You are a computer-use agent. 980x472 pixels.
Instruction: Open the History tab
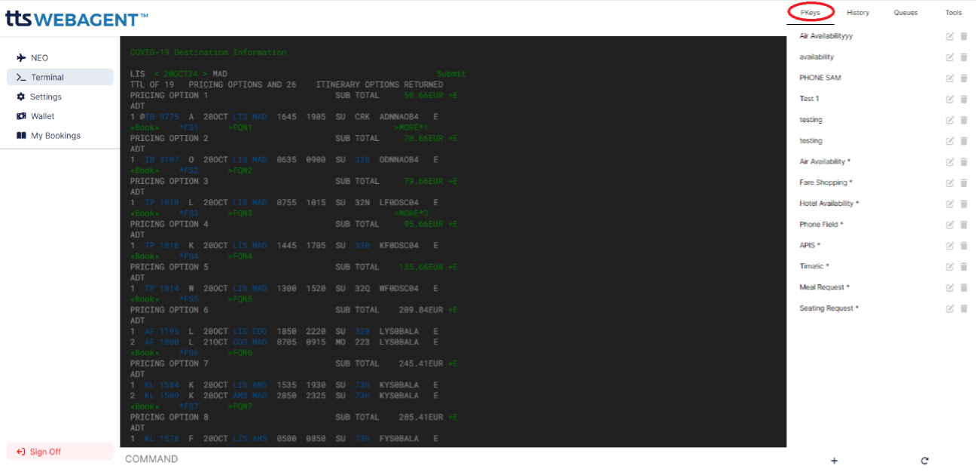(858, 13)
